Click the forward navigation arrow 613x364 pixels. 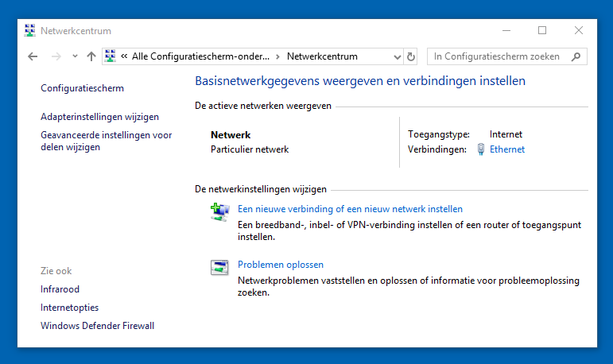(x=56, y=56)
